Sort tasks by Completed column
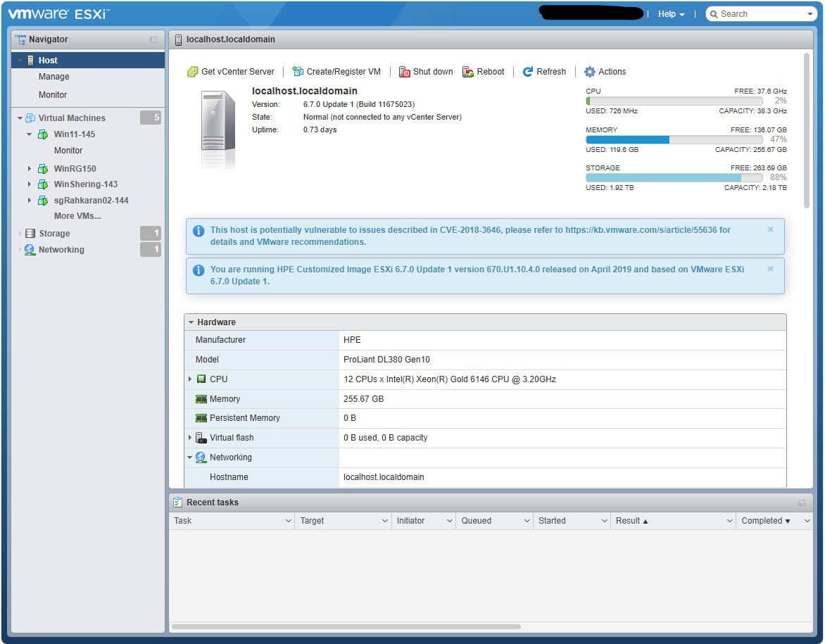825x644 pixels. (766, 521)
